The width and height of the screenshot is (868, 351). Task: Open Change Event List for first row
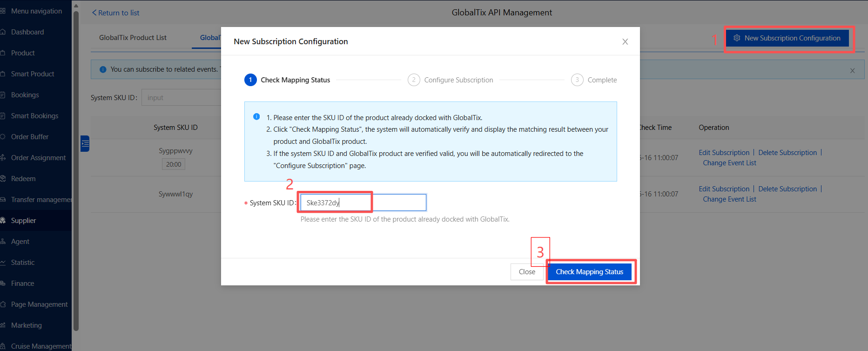click(x=729, y=163)
